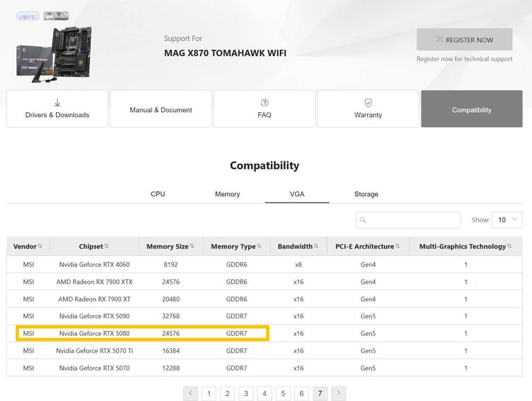This screenshot has width=532, height=401.
Task: Click the 8192 memory size value
Action: click(170, 265)
